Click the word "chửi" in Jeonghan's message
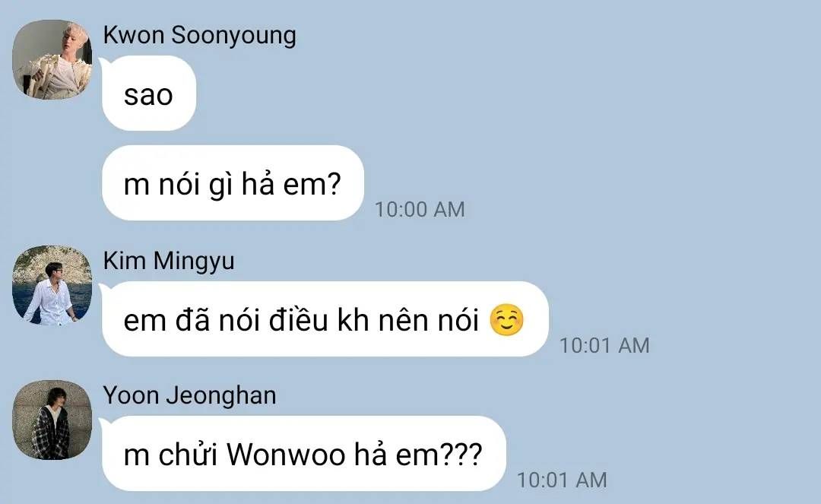821x504 pixels. coord(188,453)
